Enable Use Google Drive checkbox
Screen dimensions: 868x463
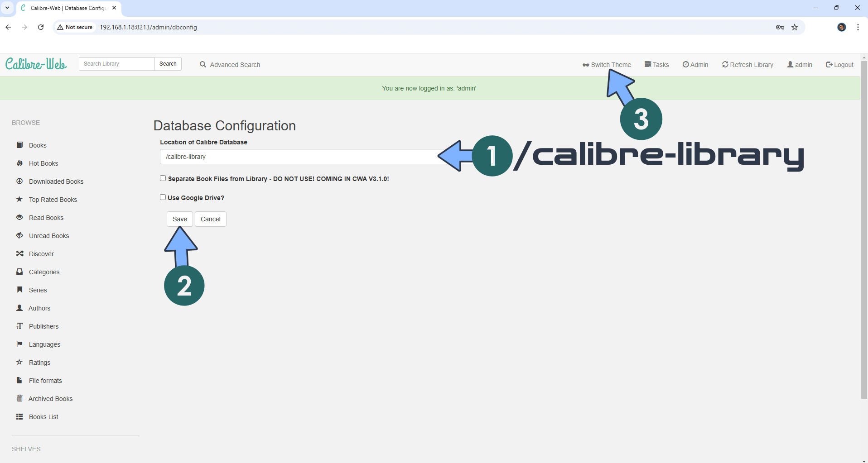click(x=163, y=197)
